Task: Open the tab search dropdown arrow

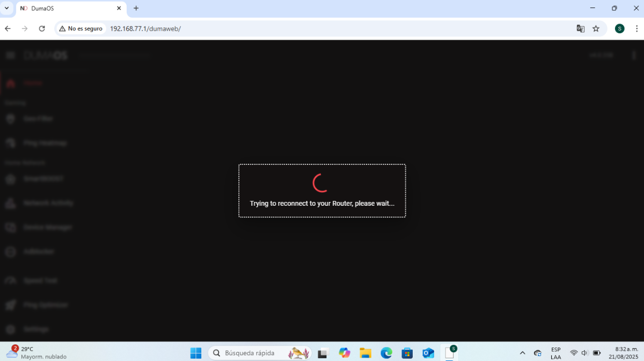Action: tap(7, 8)
